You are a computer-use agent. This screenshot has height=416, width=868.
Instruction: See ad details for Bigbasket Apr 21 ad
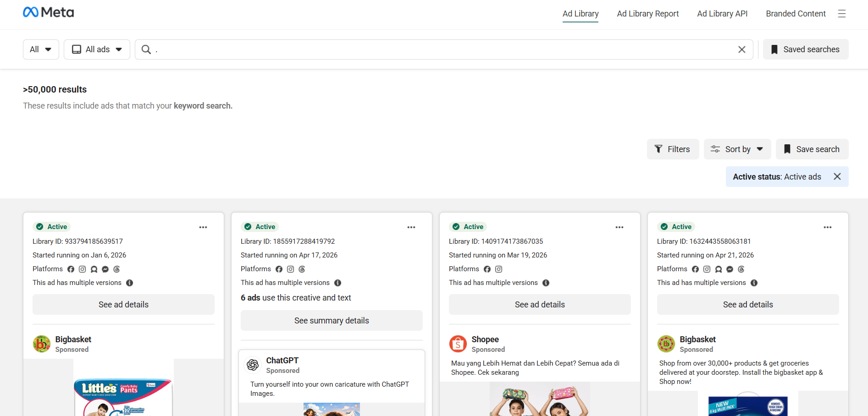click(748, 305)
